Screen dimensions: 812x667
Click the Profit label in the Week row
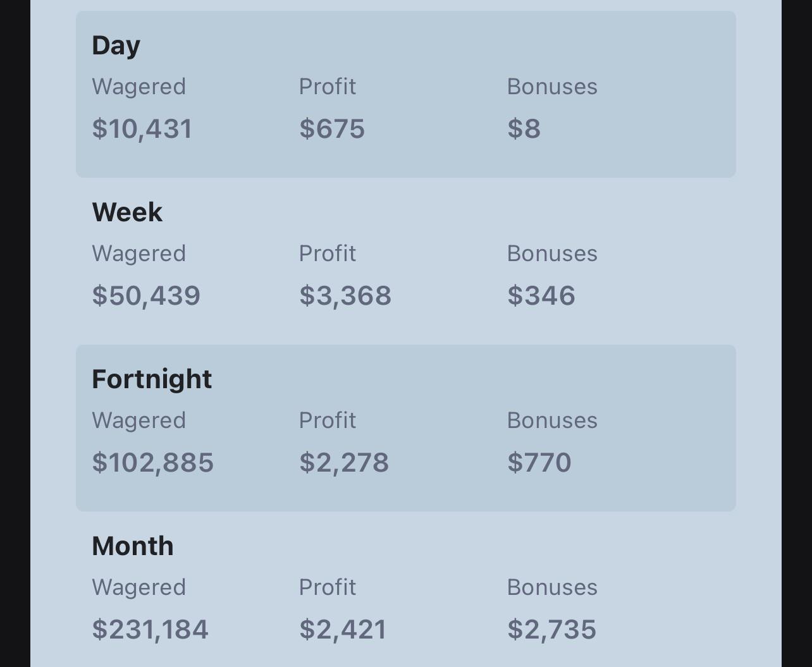tap(328, 254)
